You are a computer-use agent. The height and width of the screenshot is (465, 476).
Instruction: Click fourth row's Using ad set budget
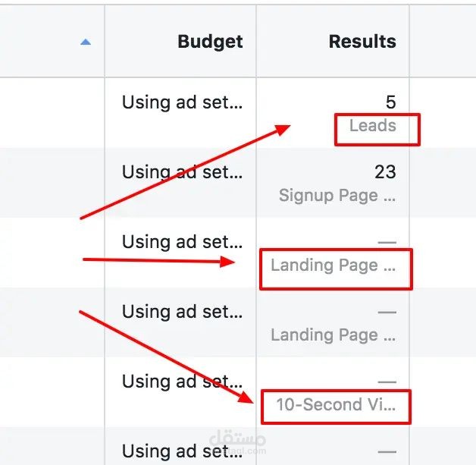(182, 312)
